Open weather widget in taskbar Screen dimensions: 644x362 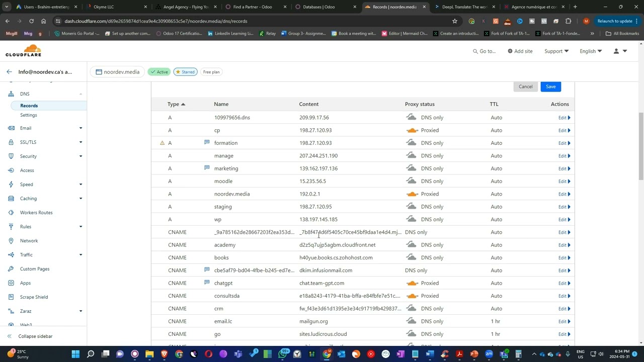18,354
